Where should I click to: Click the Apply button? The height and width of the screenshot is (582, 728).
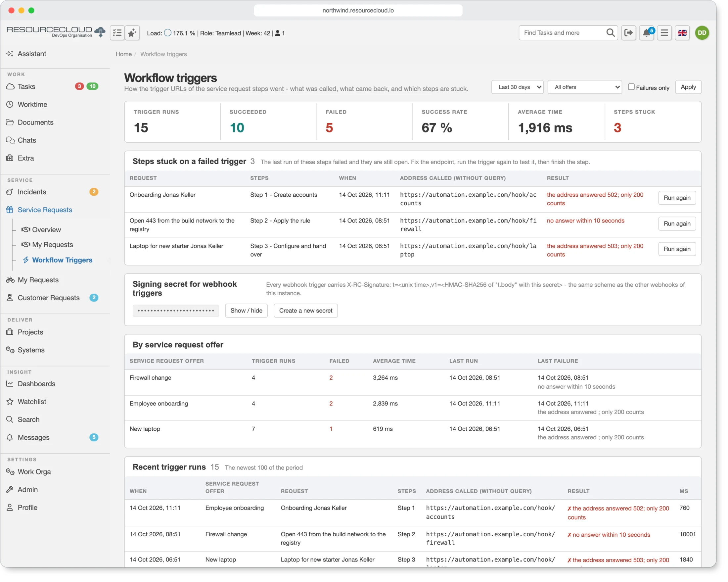(688, 87)
